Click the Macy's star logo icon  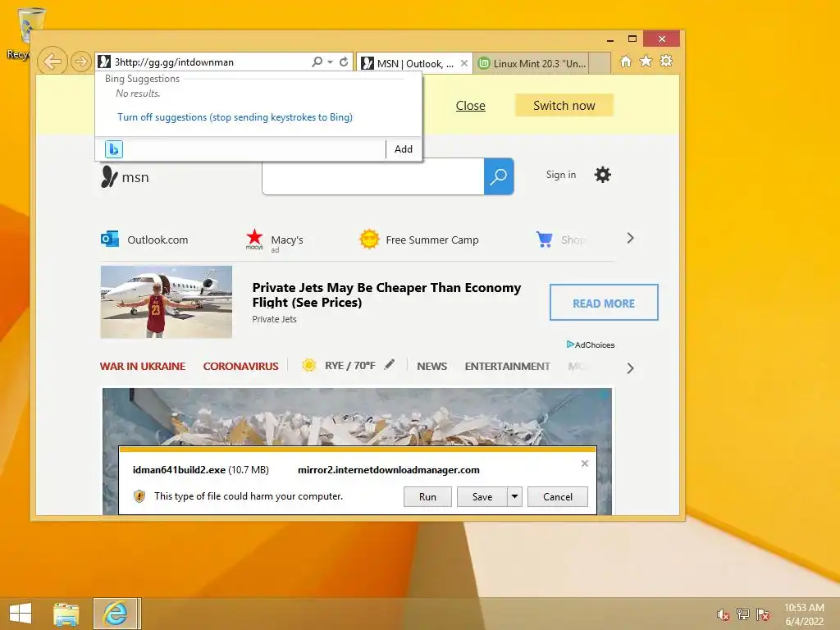pos(254,239)
